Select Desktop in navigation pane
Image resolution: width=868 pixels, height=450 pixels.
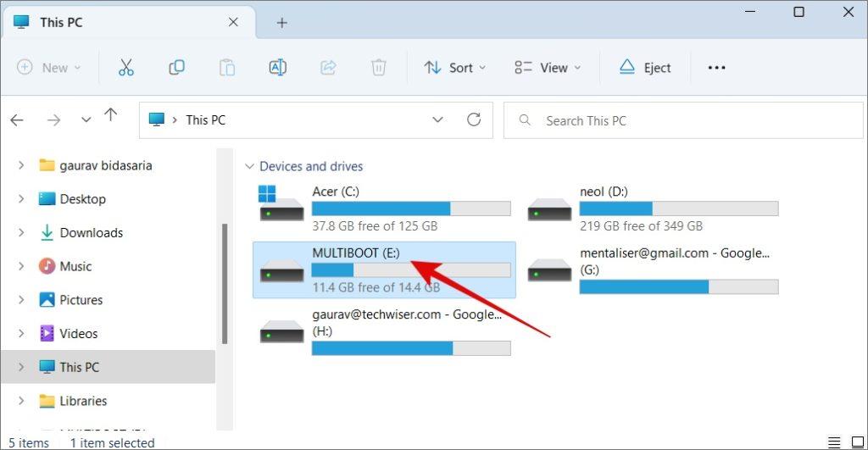pyautogui.click(x=72, y=198)
